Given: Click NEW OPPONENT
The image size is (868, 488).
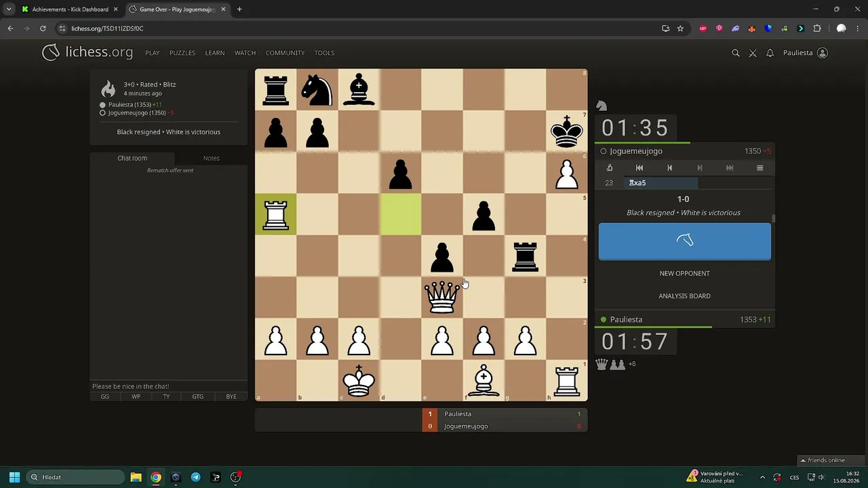Looking at the screenshot, I should point(685,273).
